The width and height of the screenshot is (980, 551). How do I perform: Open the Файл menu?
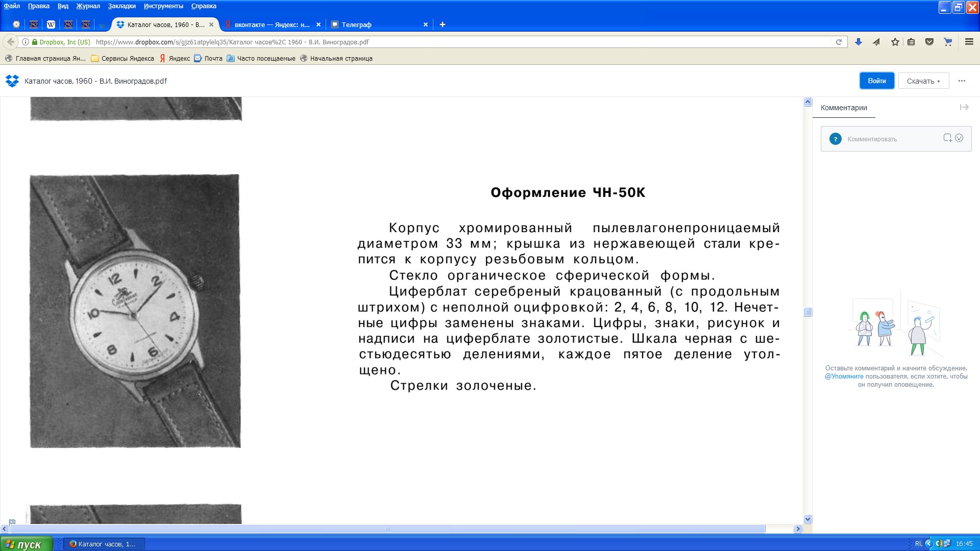tap(12, 6)
